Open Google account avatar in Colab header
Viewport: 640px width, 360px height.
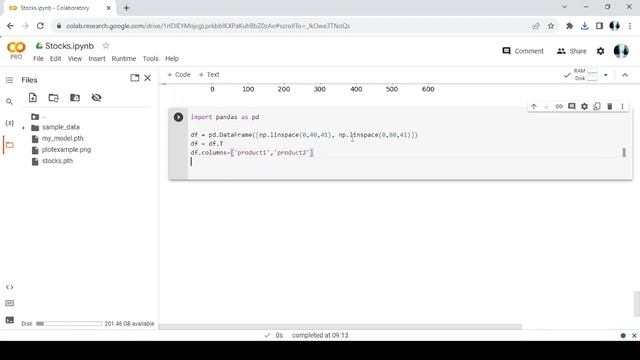(621, 51)
